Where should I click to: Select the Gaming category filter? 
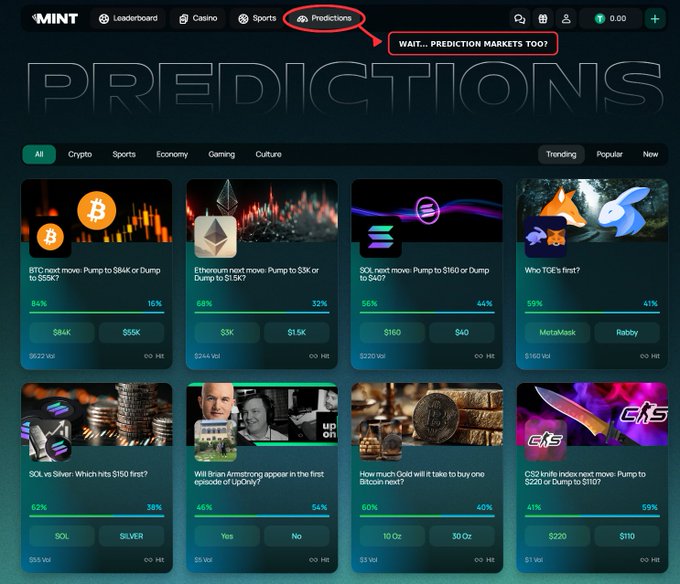point(222,154)
